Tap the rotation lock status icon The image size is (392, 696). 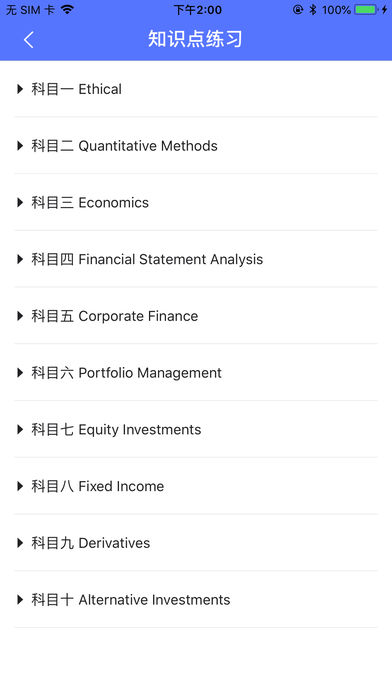coord(298,9)
